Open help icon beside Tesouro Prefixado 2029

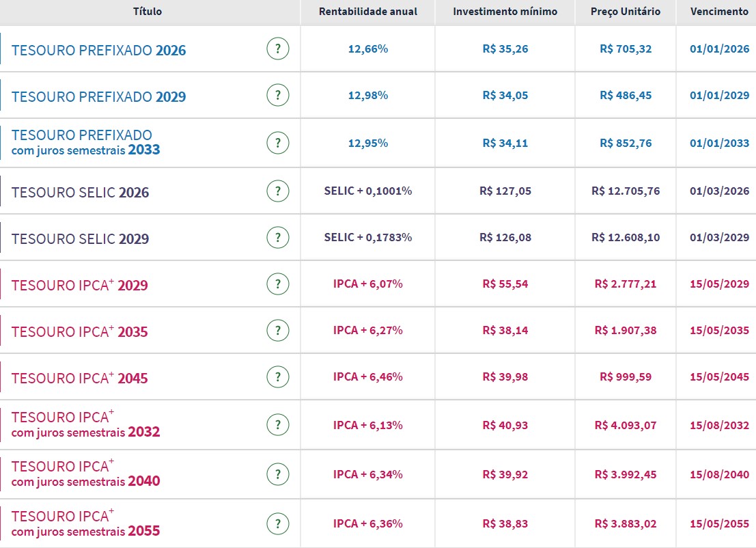tap(277, 96)
